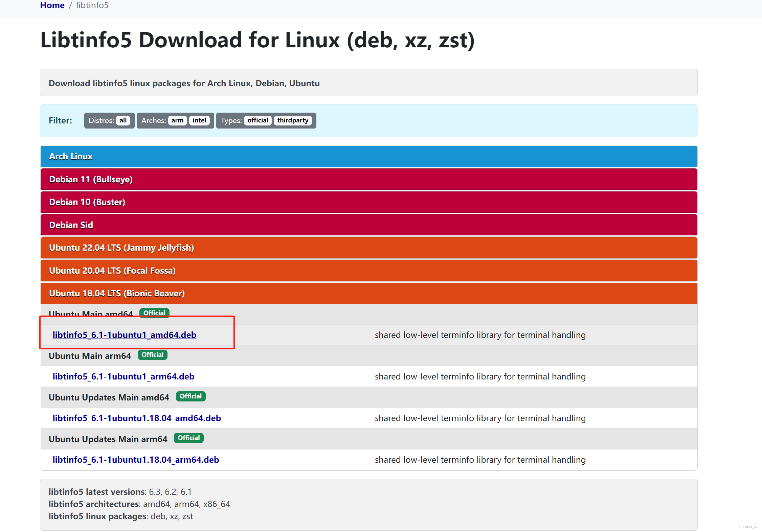Image resolution: width=762 pixels, height=532 pixels.
Task: Open the Home breadcrumb link
Action: coord(52,5)
